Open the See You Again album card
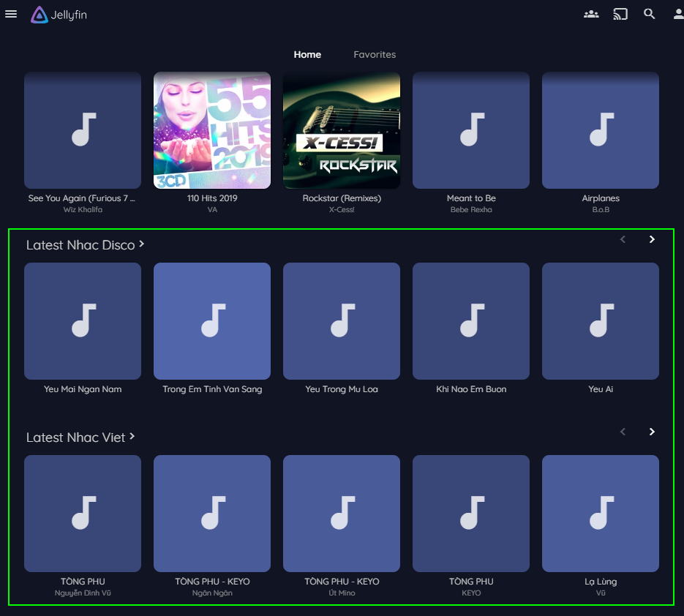 pos(83,130)
